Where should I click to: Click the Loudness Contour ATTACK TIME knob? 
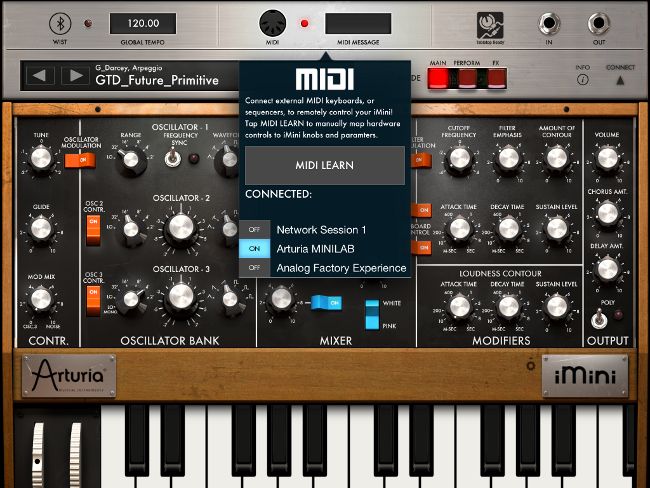click(459, 307)
